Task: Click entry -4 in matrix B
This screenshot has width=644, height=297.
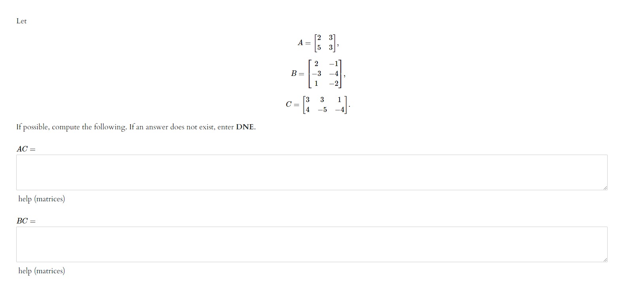Action: (334, 73)
